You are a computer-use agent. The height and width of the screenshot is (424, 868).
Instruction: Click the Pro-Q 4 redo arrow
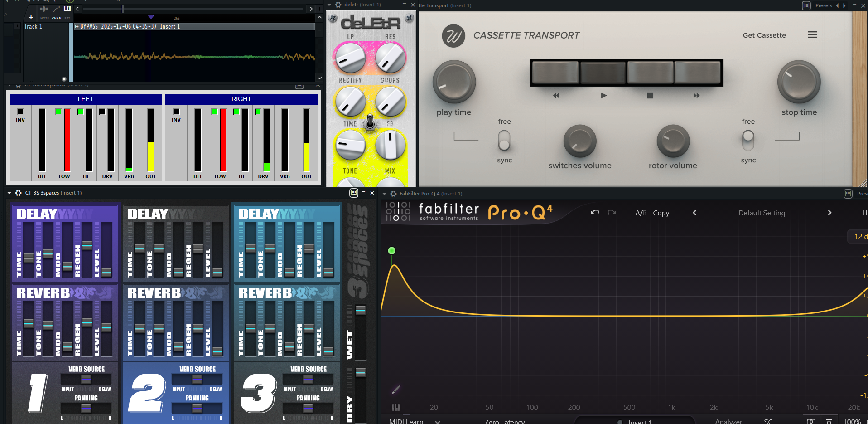pyautogui.click(x=612, y=213)
